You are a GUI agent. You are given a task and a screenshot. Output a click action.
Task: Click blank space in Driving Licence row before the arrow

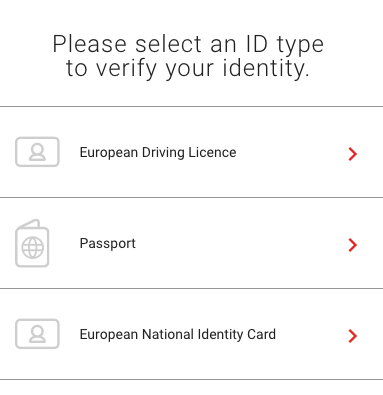292,152
